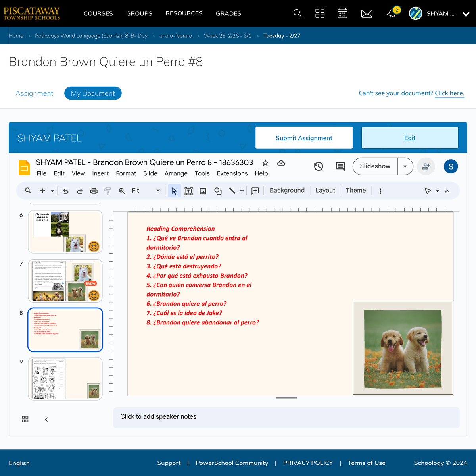Screen dimensions: 476x476
Task: Open Schoology notifications bell
Action: [x=391, y=13]
